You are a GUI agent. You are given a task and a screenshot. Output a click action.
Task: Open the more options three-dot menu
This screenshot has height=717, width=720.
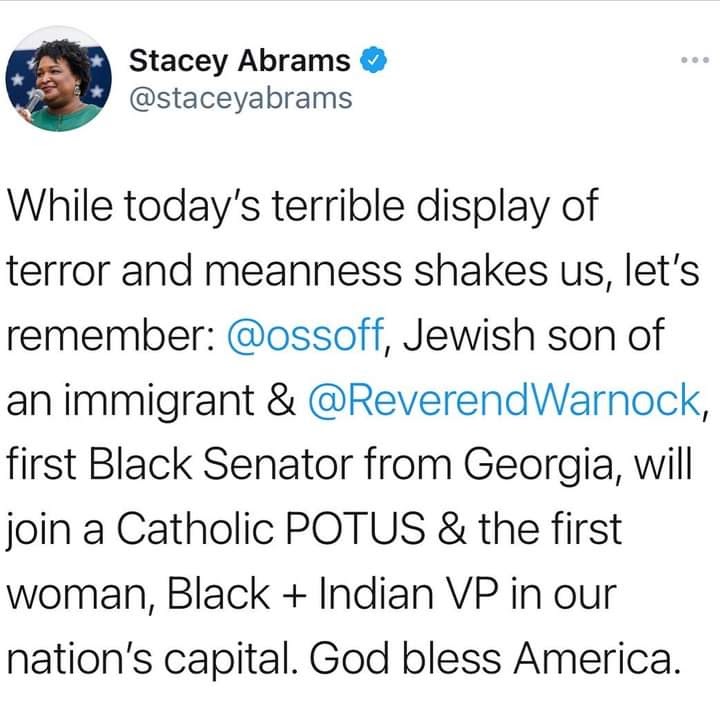(693, 61)
